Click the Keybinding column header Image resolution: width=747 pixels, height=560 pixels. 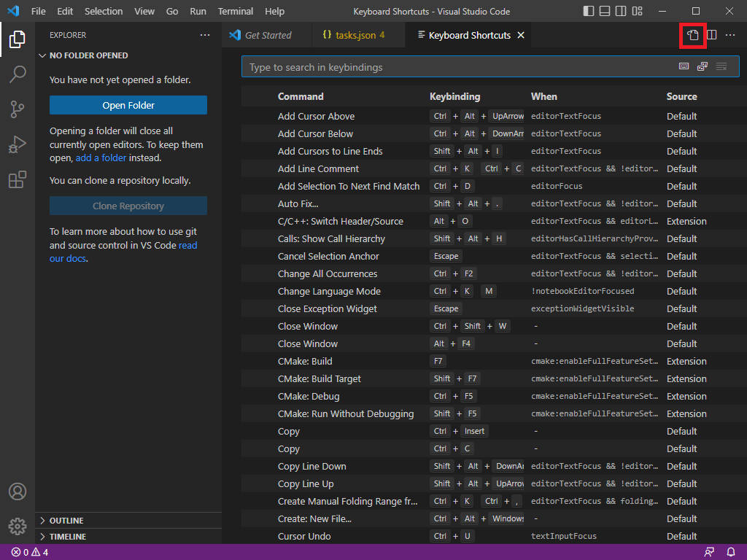coord(454,97)
